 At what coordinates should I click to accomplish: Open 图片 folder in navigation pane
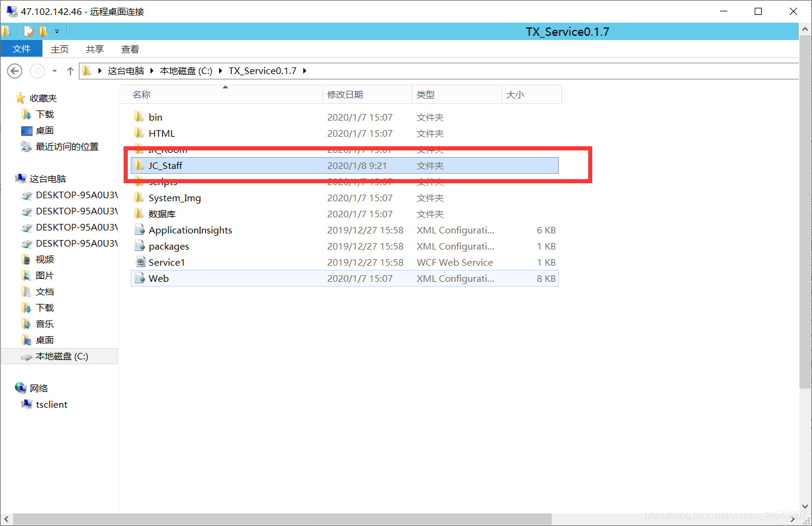45,275
